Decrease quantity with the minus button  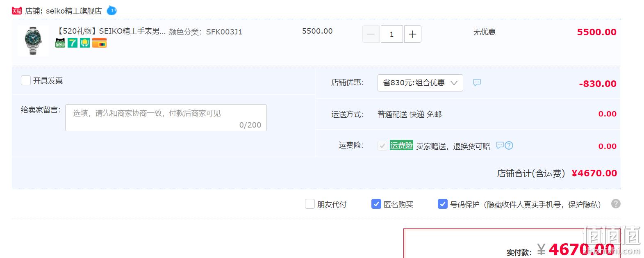click(371, 34)
